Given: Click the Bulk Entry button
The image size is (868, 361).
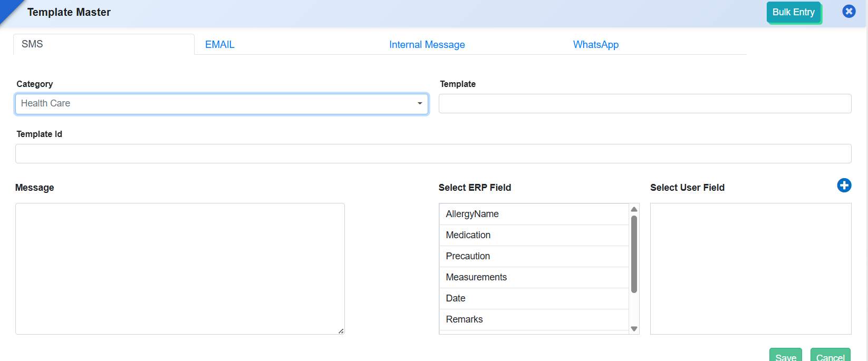Looking at the screenshot, I should click(793, 12).
